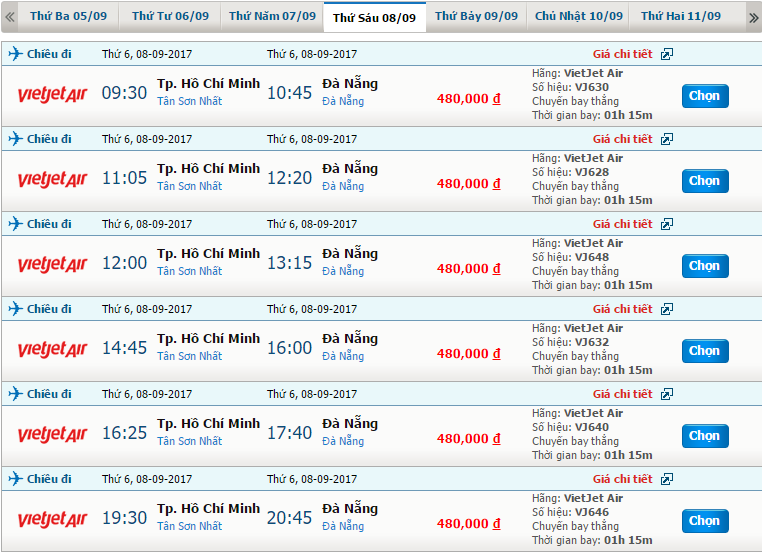
Task: Open Giá chi tiết link for VJ646
Action: click(x=623, y=479)
